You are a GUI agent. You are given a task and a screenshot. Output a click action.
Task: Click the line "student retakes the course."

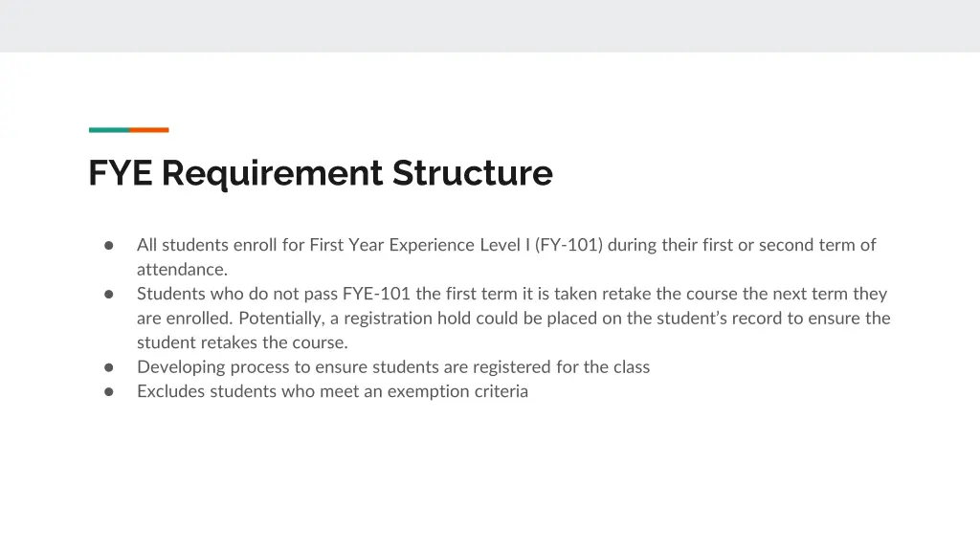coord(242,342)
